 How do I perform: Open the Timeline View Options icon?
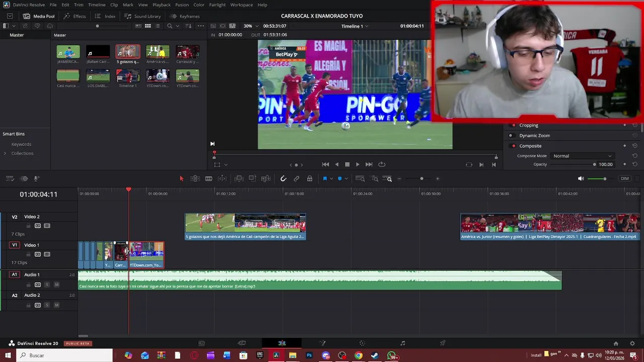coord(10,178)
